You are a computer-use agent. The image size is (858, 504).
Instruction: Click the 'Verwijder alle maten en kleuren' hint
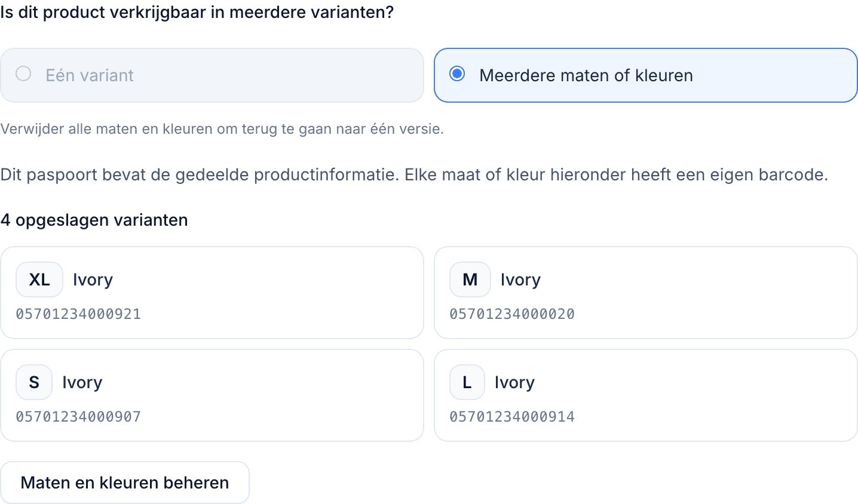point(222,129)
